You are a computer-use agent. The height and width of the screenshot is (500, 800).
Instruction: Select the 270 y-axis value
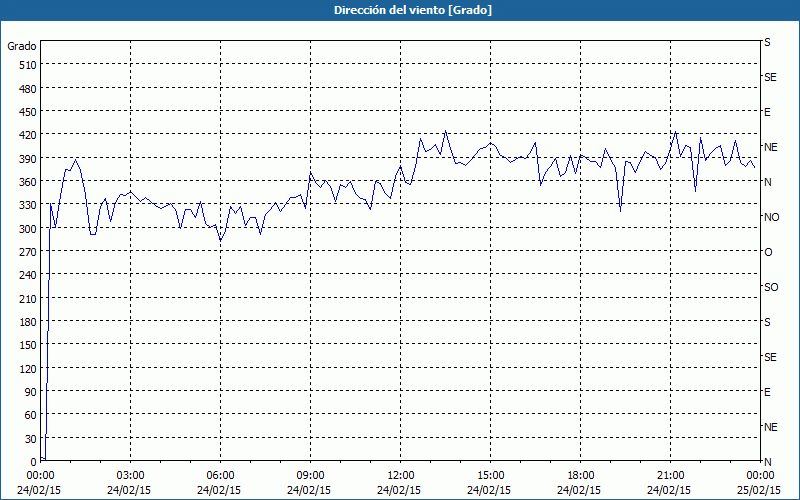28,252
